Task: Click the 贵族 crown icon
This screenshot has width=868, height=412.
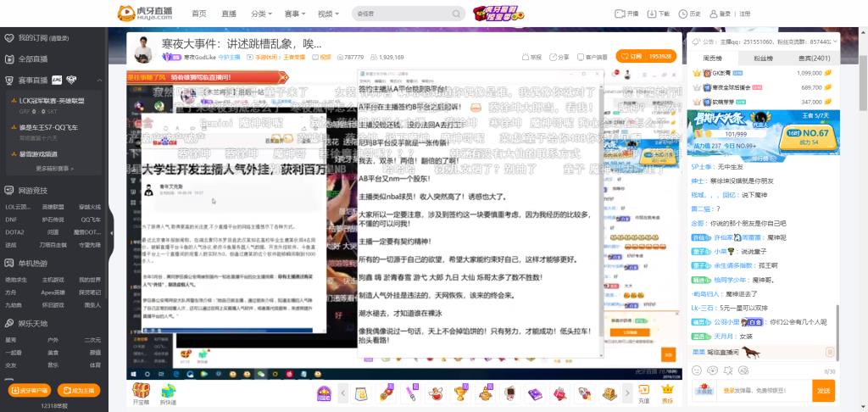Action: pyautogui.click(x=667, y=393)
